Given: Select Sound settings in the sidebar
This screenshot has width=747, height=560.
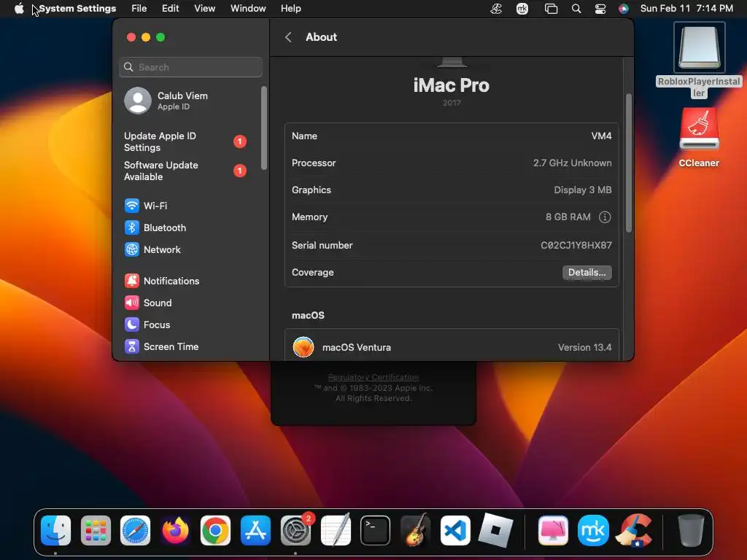Looking at the screenshot, I should point(148,303).
